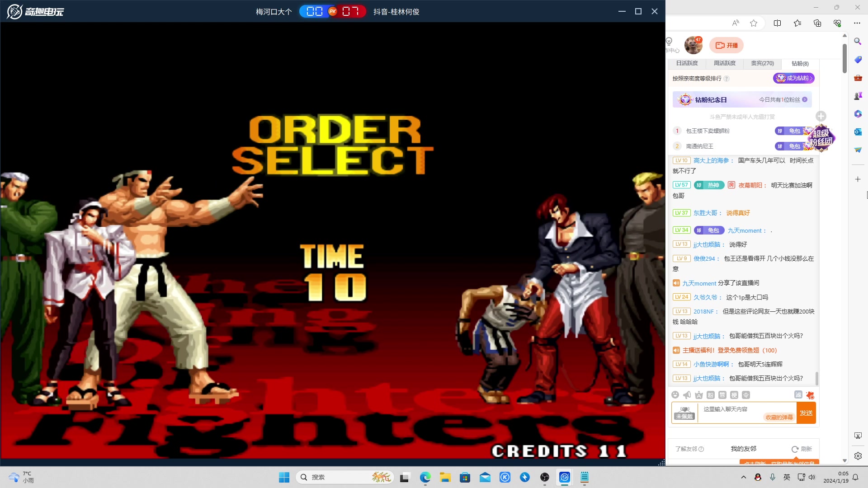Open the Edge sidebar Tools briefcase icon
The image size is (868, 488).
(858, 78)
